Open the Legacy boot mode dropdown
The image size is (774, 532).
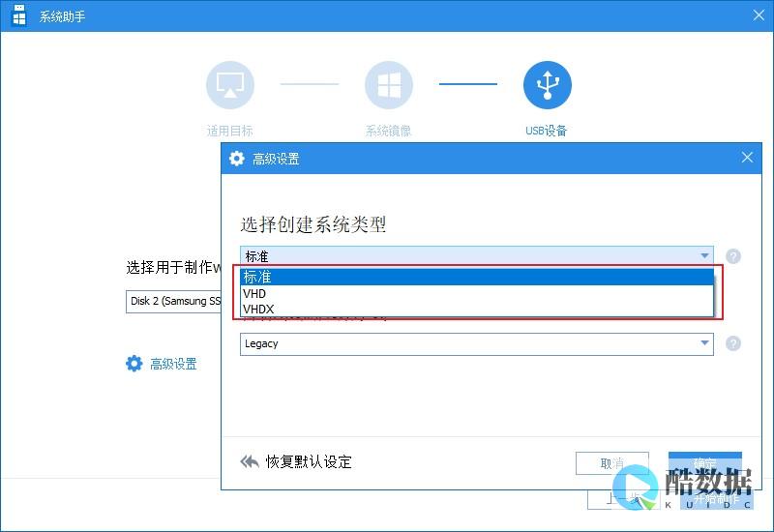click(477, 343)
